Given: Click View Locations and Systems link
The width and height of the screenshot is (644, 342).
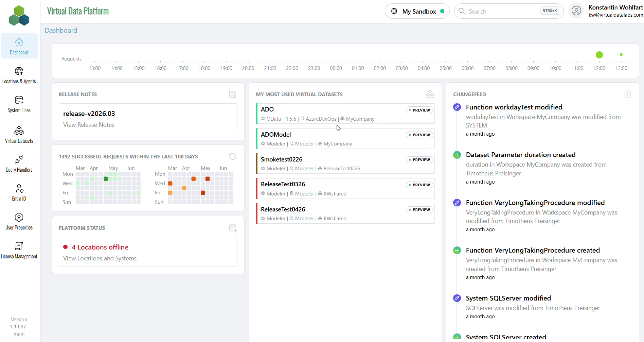Looking at the screenshot, I should [x=100, y=258].
